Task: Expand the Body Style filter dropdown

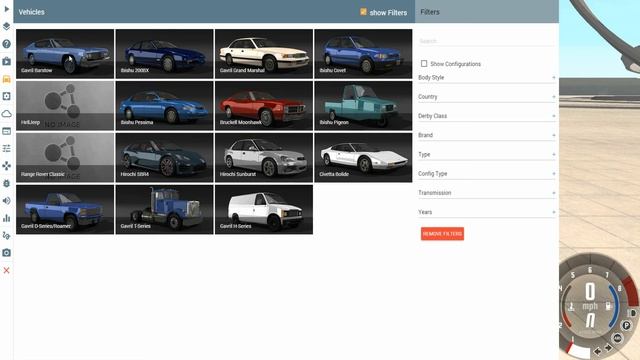Action: click(x=487, y=78)
